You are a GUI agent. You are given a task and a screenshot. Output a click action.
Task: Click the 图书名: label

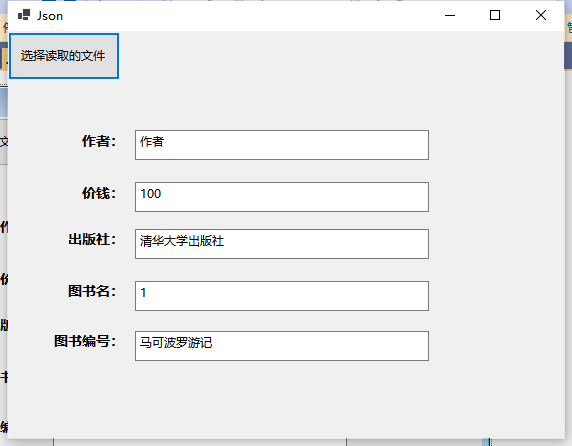tap(92, 291)
